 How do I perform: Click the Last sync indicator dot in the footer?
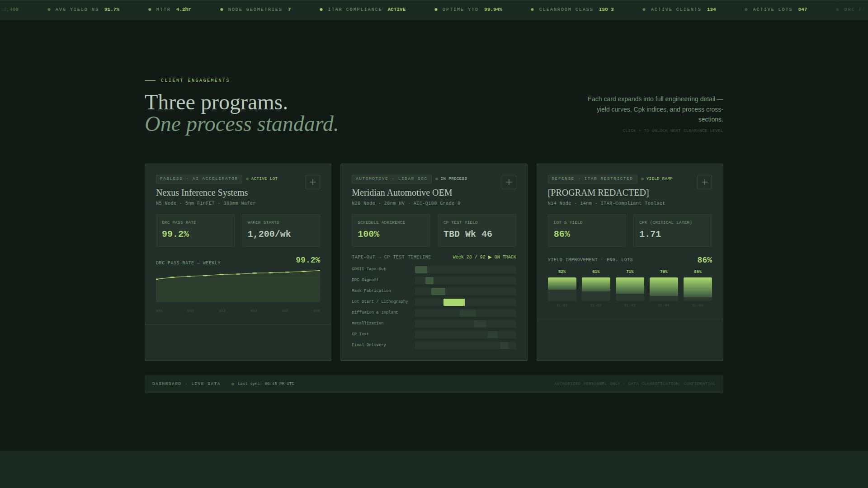(234, 383)
